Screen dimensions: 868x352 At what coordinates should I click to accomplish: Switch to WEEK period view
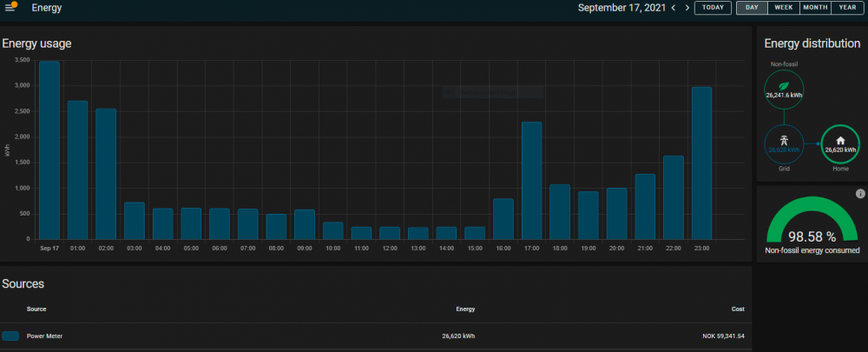coord(783,8)
